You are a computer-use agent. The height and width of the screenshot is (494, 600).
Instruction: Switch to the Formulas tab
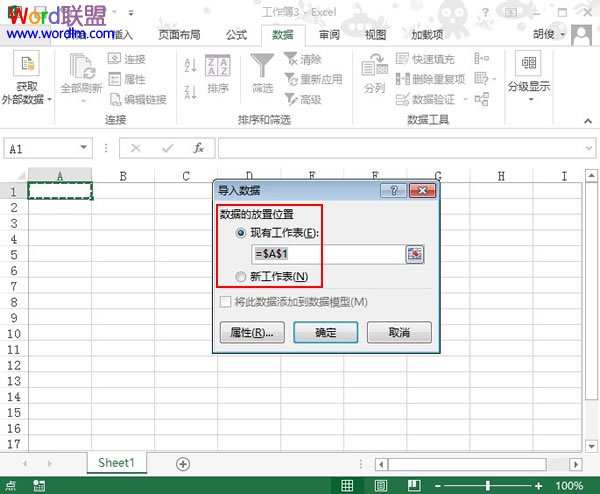click(236, 35)
